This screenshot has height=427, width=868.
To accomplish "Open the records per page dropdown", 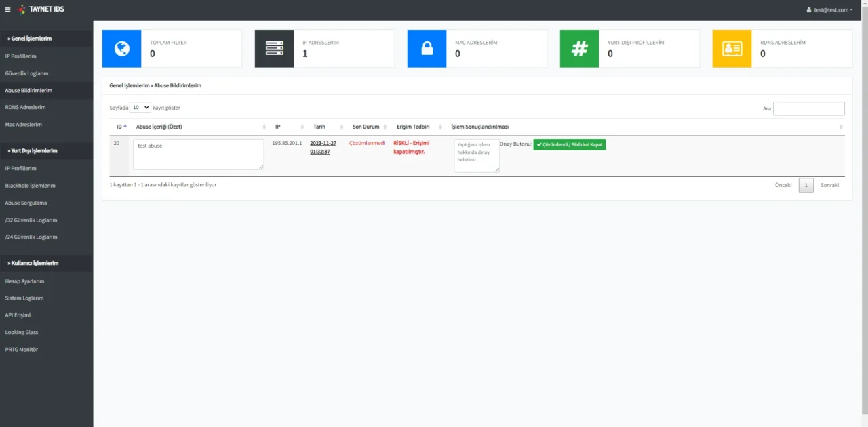I will (x=140, y=107).
